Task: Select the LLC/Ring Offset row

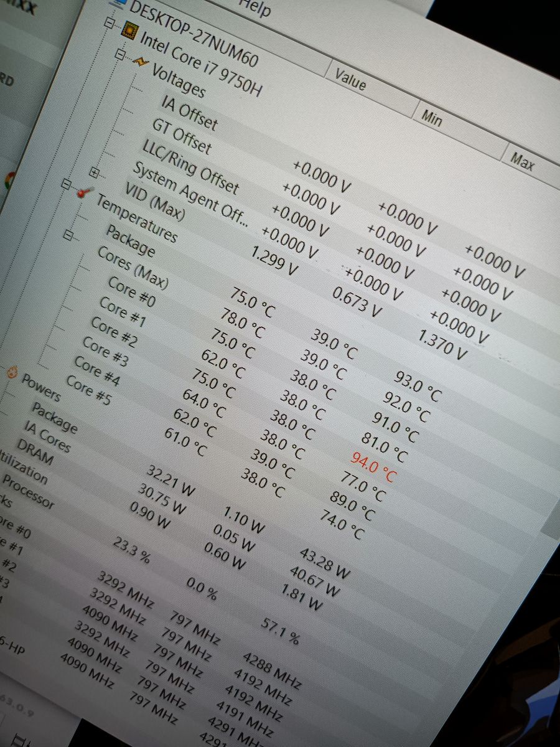Action: point(190,166)
